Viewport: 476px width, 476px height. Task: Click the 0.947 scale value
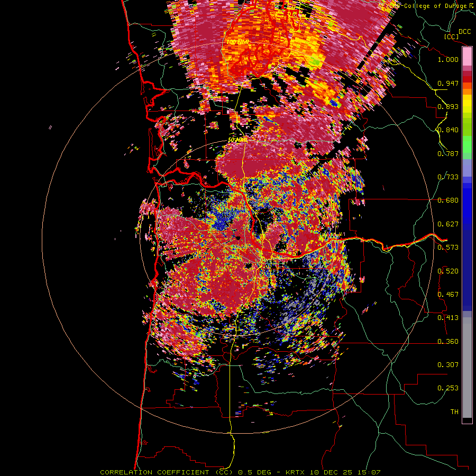coord(448,83)
